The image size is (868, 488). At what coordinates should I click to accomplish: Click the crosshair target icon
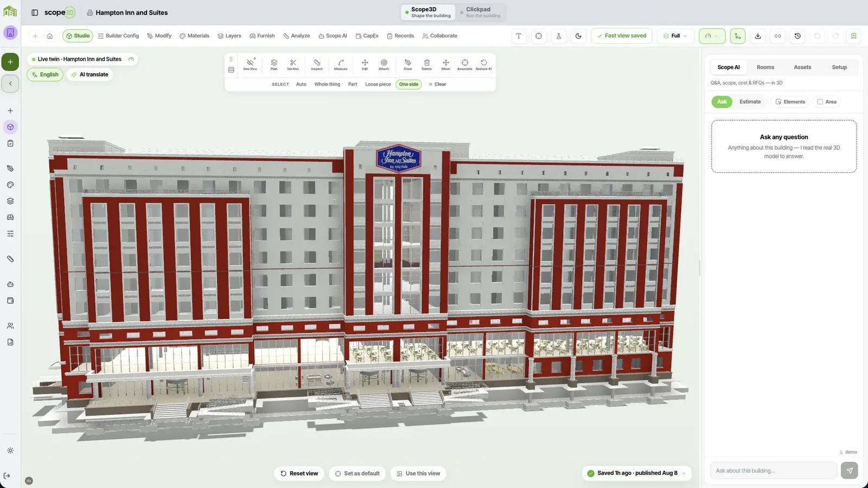(539, 36)
